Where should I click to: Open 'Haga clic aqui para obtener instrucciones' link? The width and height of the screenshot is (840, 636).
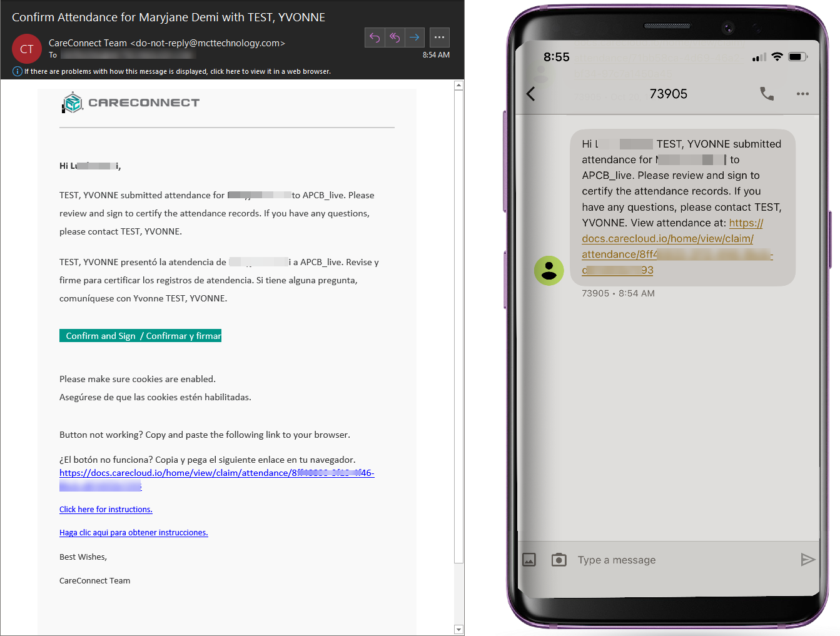133,532
